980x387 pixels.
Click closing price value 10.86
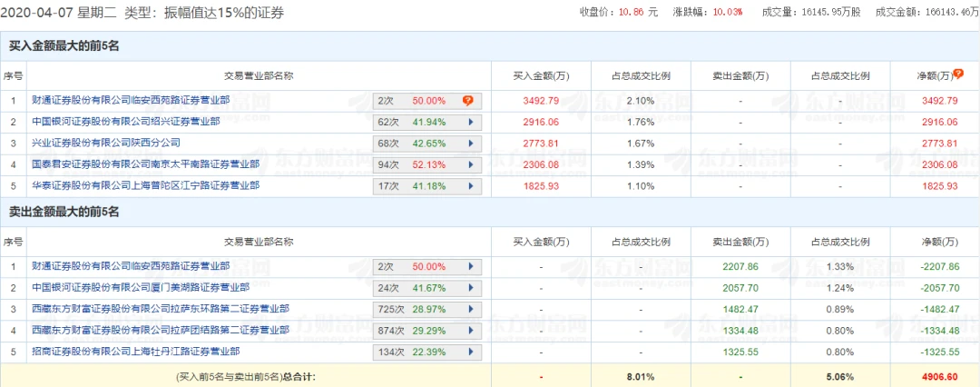pyautogui.click(x=630, y=12)
